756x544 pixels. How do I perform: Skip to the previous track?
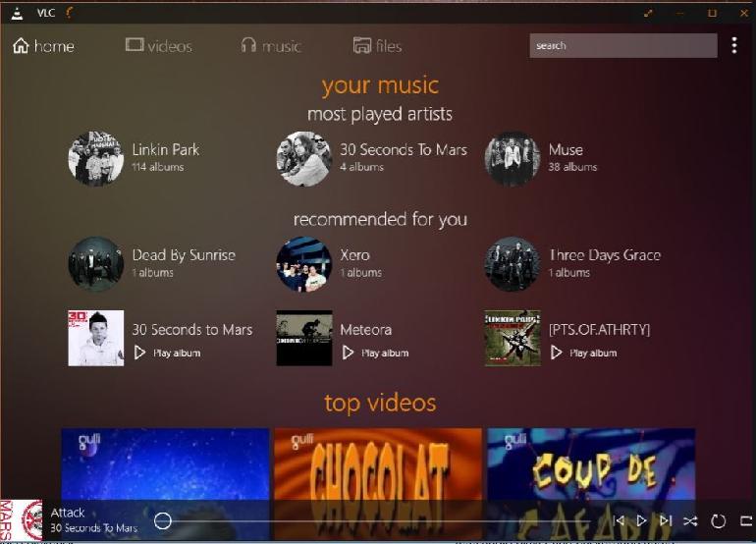[x=619, y=520]
